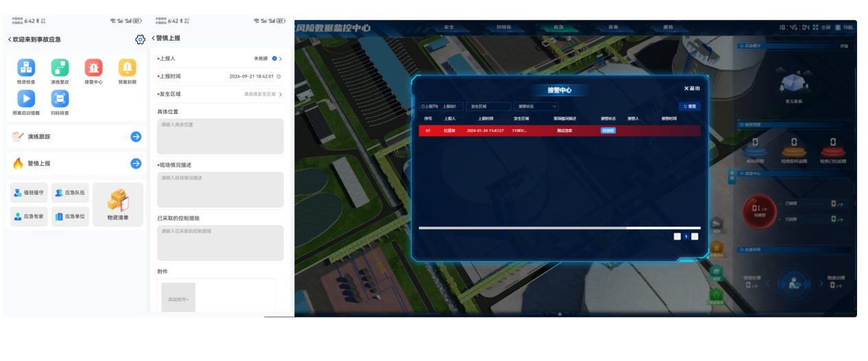Focus the 已采取的控制措施 text area
The height and width of the screenshot is (361, 868).
click(x=220, y=242)
